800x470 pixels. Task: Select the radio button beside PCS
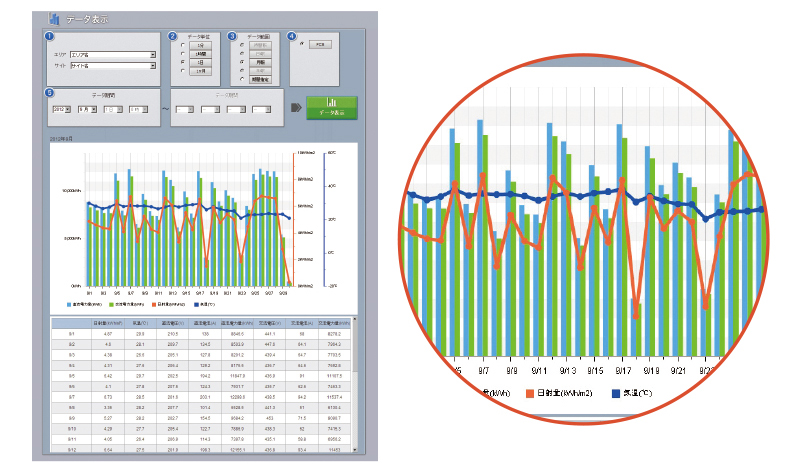coord(302,44)
